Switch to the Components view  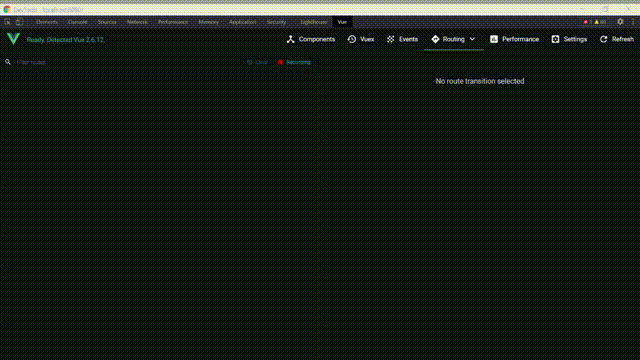[317, 39]
